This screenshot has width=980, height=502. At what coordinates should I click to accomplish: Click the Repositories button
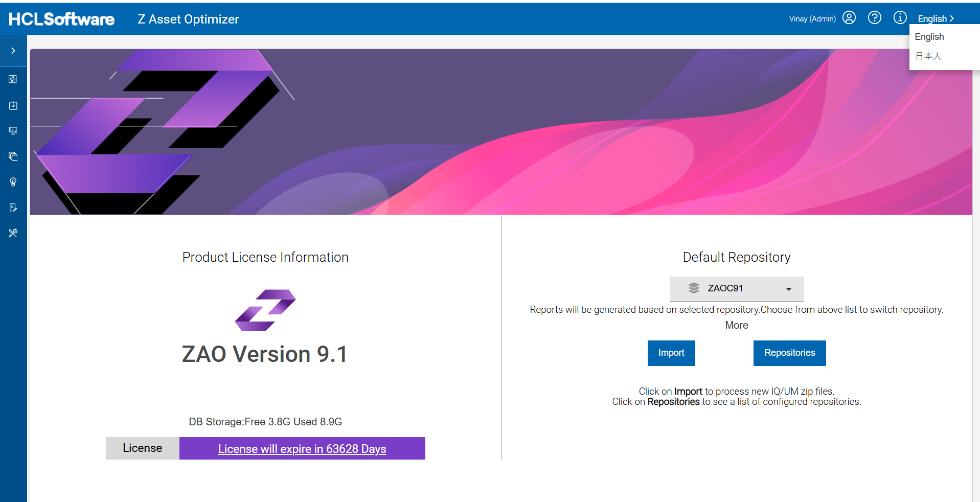coord(790,353)
